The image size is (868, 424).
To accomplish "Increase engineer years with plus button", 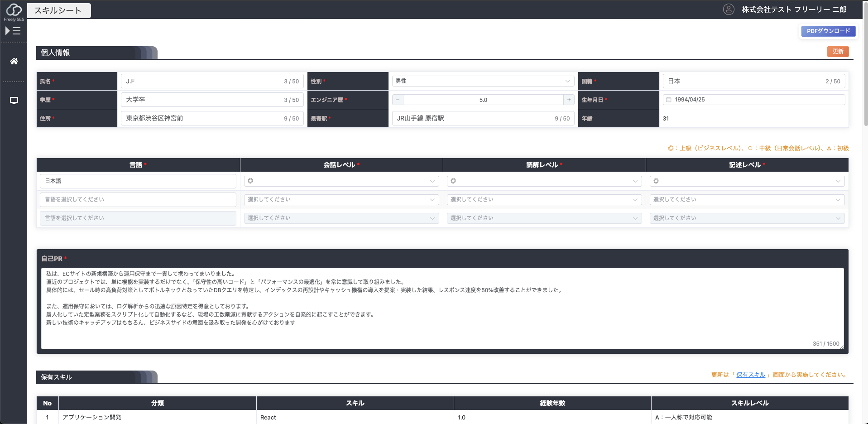I will click(x=569, y=100).
